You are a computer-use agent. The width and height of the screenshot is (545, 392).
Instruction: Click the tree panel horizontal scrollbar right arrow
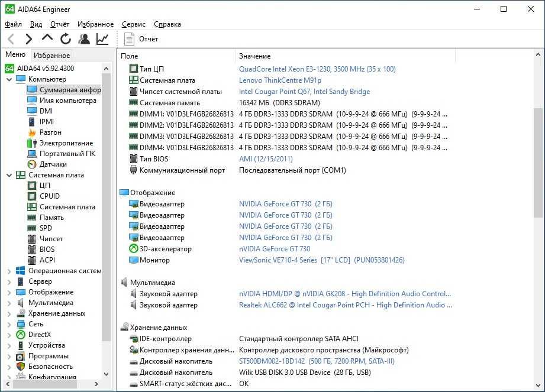(x=96, y=384)
